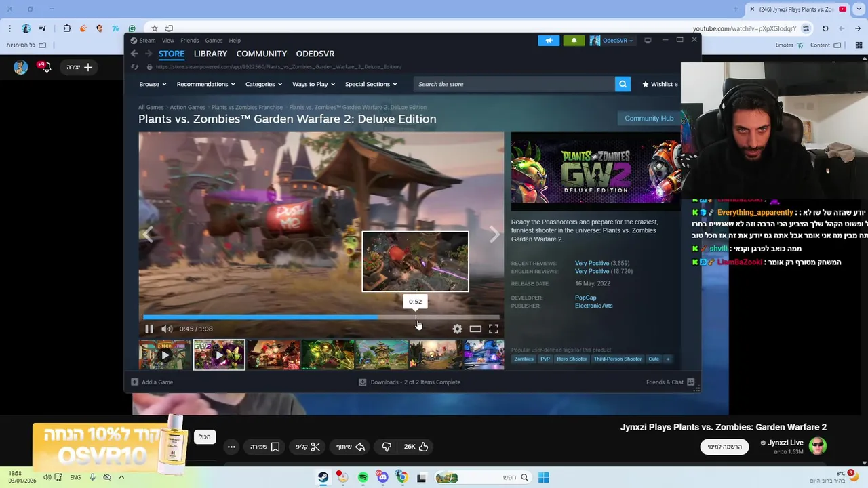This screenshot has height=488, width=868.
Task: Select first trailer video thumbnail
Action: coord(165,355)
